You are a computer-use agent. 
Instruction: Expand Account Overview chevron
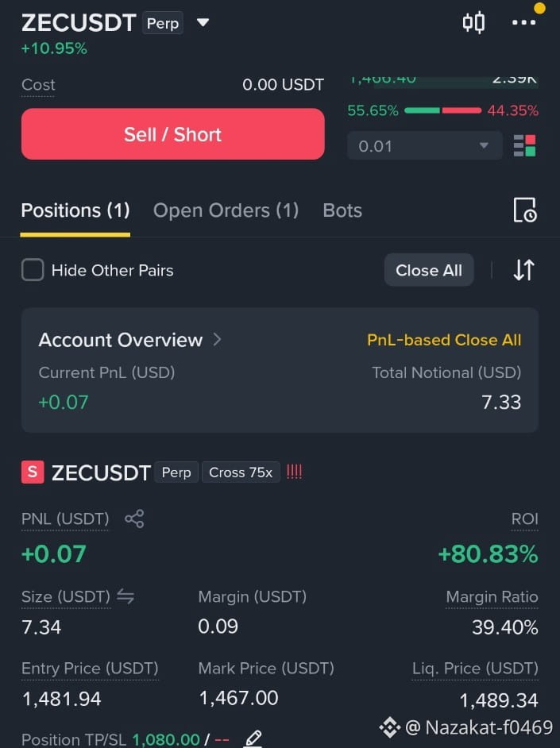[x=217, y=340]
